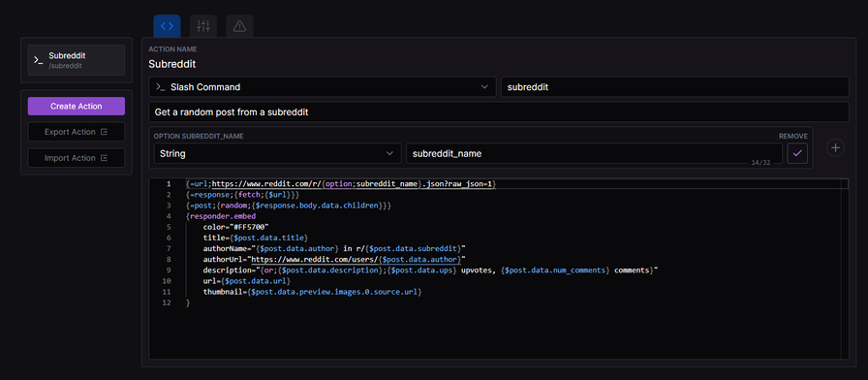Click the Create Action button
The width and height of the screenshot is (868, 380).
tap(77, 107)
